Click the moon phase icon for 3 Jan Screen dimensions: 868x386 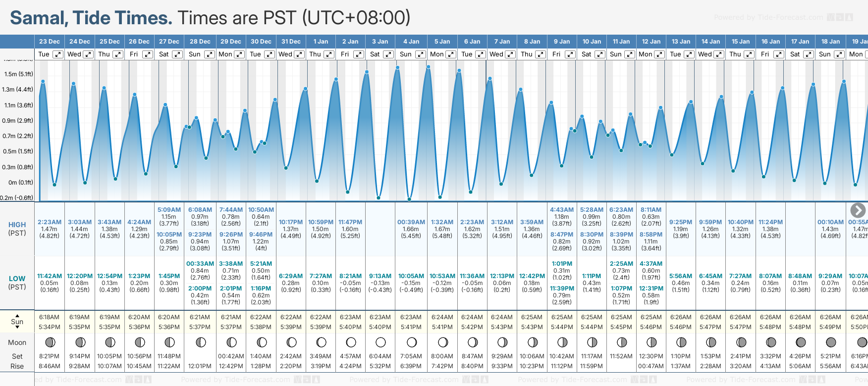[380, 342]
